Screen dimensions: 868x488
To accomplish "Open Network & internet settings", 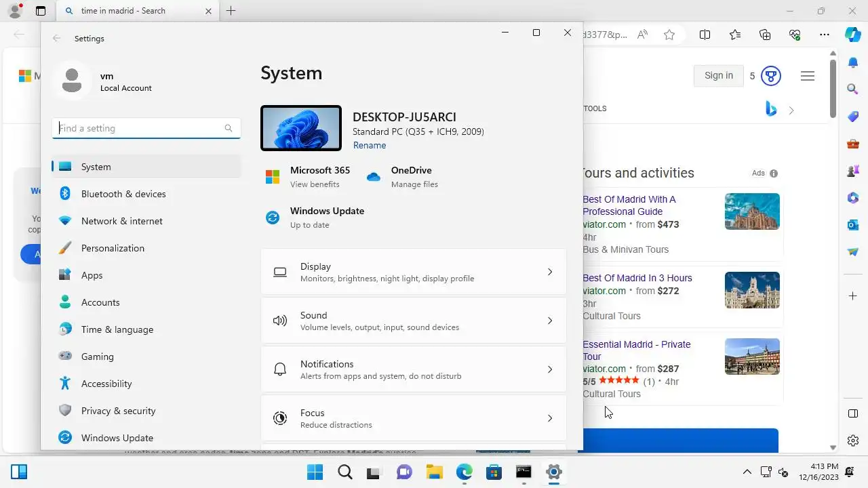I will [x=146, y=221].
